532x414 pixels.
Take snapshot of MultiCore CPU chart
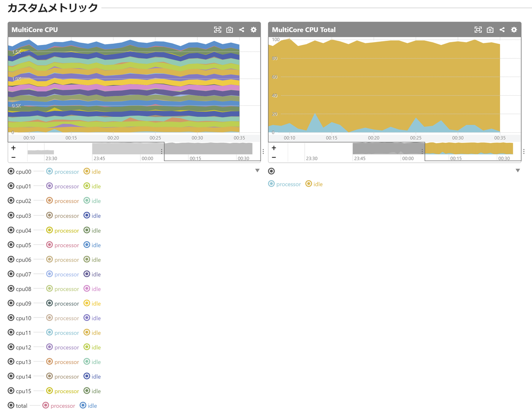(x=229, y=30)
